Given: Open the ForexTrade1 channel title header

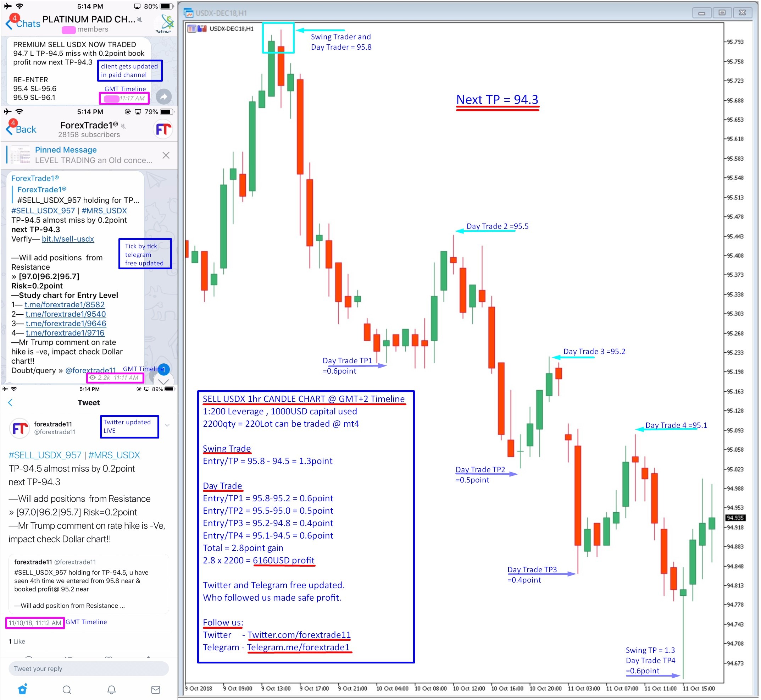Looking at the screenshot, I should coord(89,125).
